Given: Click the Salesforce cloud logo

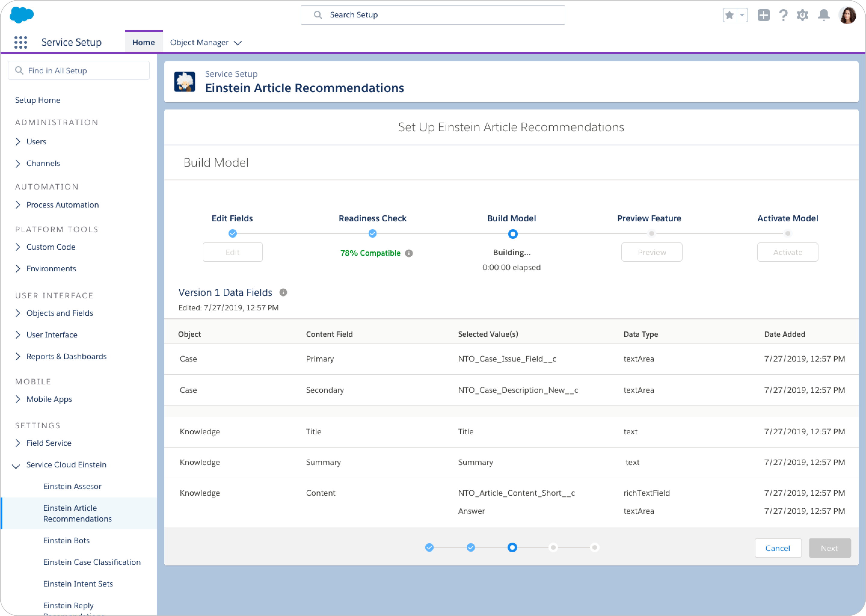Looking at the screenshot, I should [x=22, y=15].
